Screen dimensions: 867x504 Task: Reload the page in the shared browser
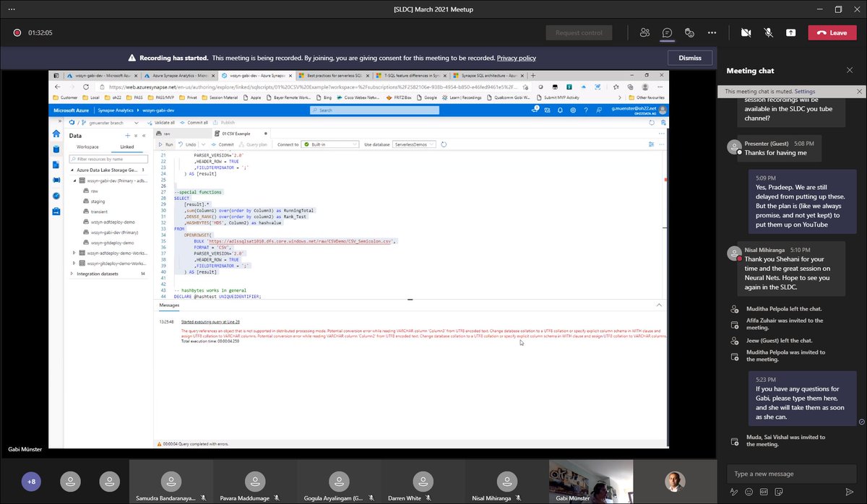click(x=86, y=87)
